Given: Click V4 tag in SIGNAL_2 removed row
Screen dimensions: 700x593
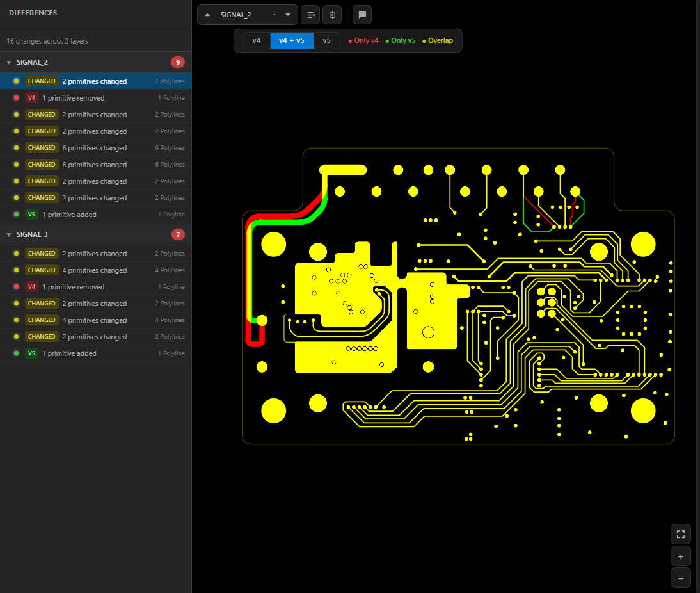Looking at the screenshot, I should point(31,98).
